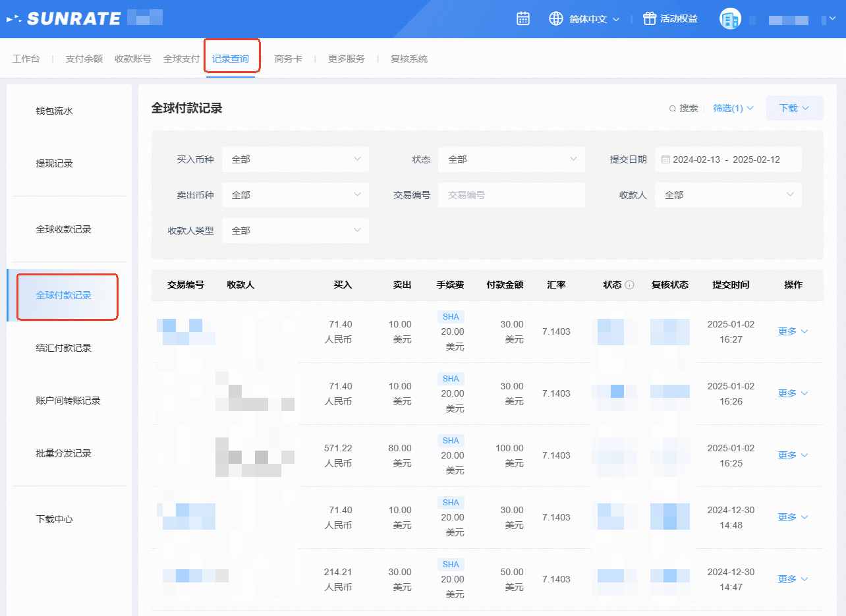The height and width of the screenshot is (616, 846).
Task: Click the 交易编号 input field
Action: pyautogui.click(x=511, y=195)
